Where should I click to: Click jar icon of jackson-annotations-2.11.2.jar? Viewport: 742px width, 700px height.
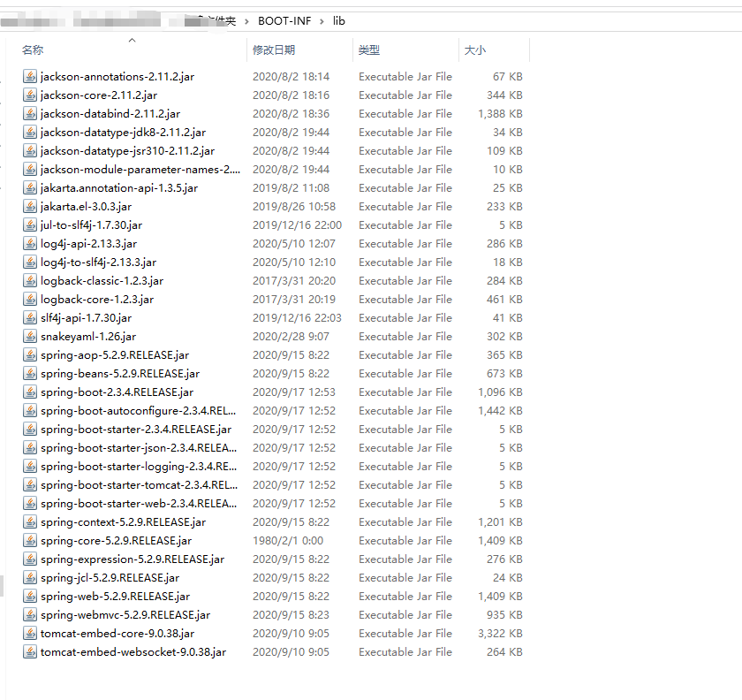30,76
